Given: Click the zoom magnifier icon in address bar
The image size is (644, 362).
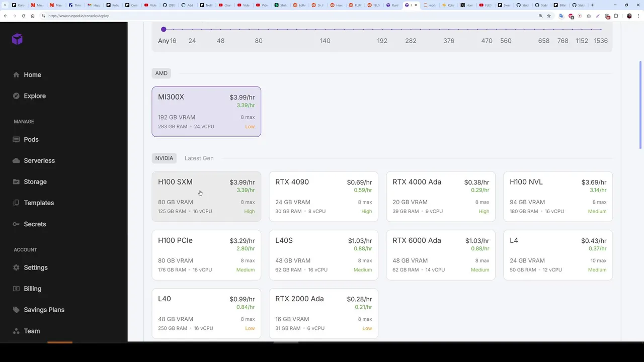Looking at the screenshot, I should pos(541,16).
